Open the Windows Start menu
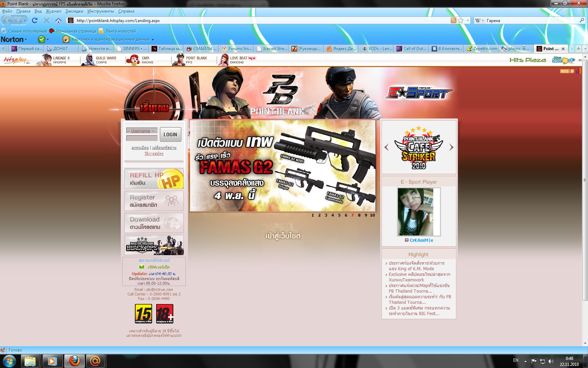 pyautogui.click(x=9, y=361)
